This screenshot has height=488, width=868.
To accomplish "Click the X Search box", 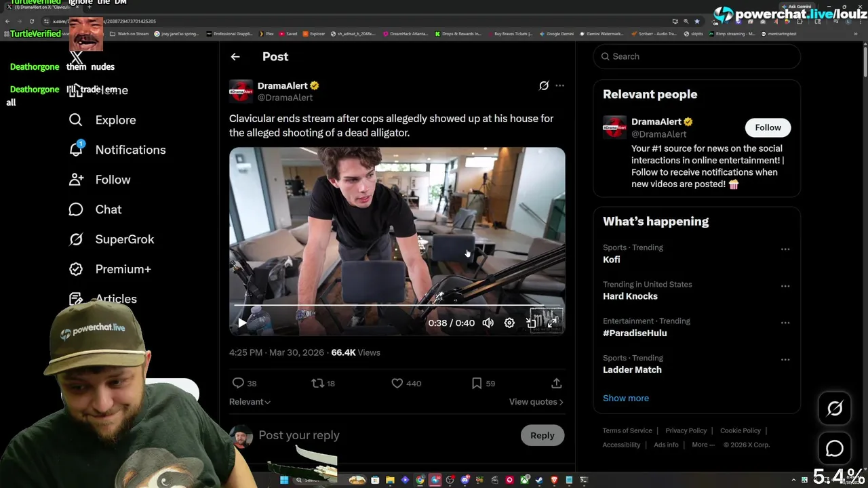I will click(696, 56).
